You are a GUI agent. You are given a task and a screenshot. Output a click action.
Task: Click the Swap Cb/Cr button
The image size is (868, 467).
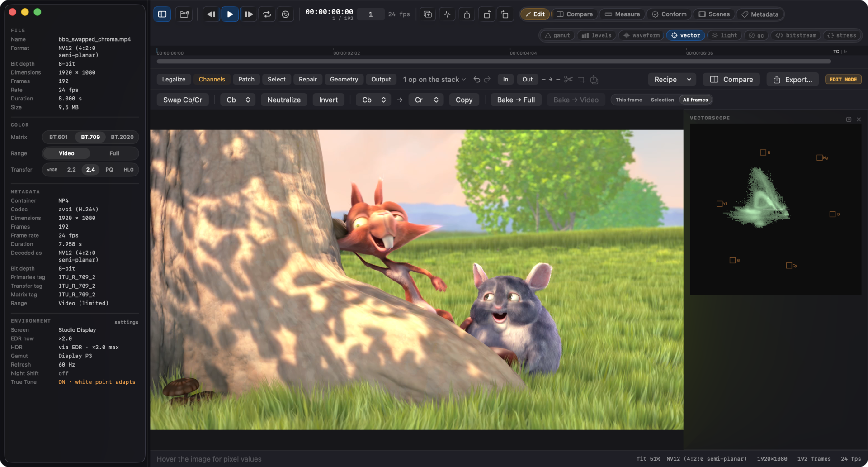click(183, 100)
